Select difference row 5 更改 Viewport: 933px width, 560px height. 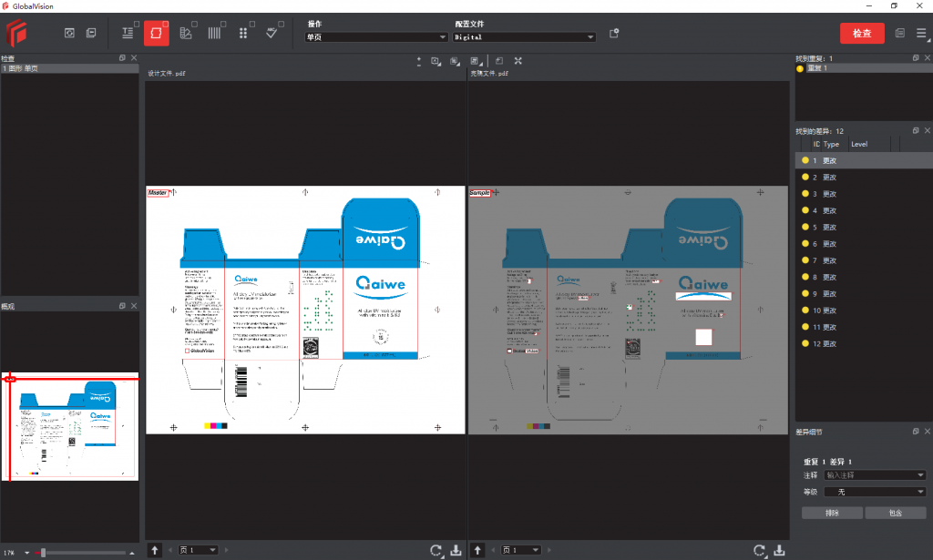click(864, 227)
